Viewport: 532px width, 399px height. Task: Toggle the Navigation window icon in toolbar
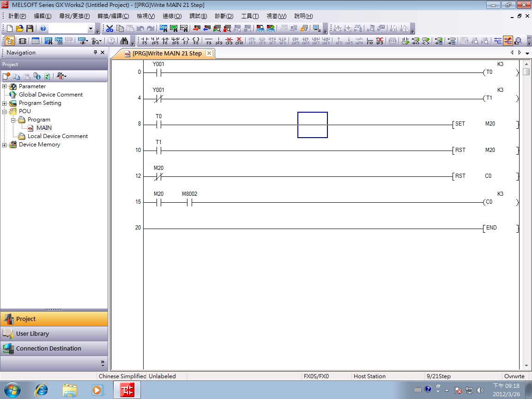(x=10, y=41)
